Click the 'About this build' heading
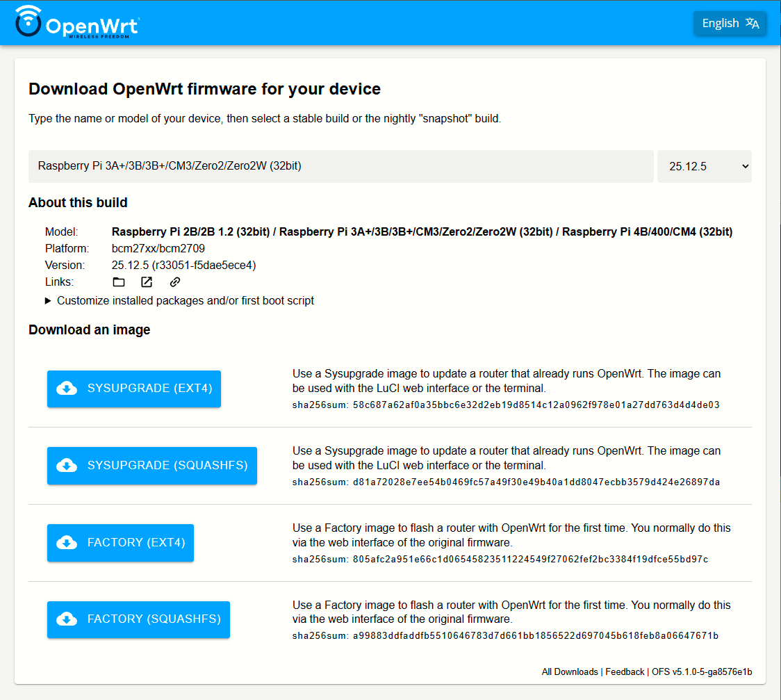The width and height of the screenshot is (781, 700). (78, 203)
